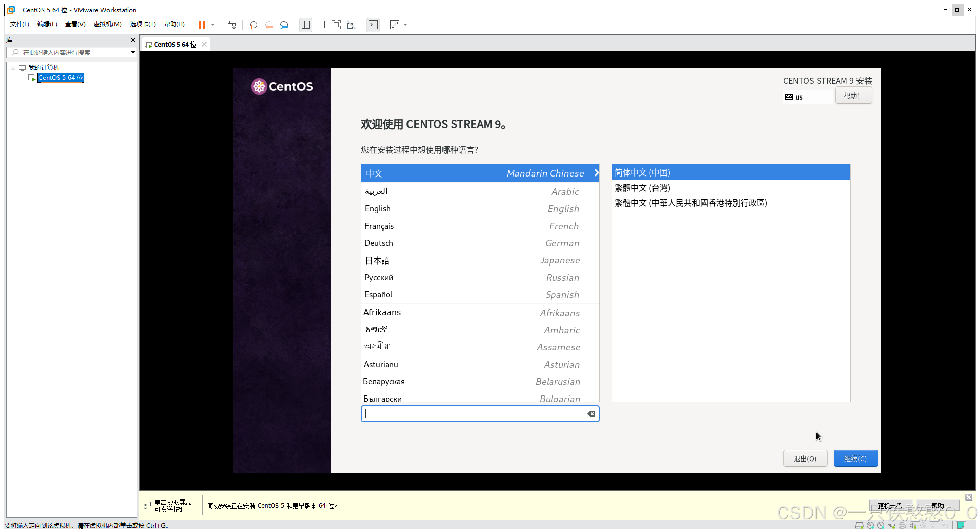This screenshot has height=529, width=980.
Task: Click the 退出(Q) button
Action: click(805, 458)
